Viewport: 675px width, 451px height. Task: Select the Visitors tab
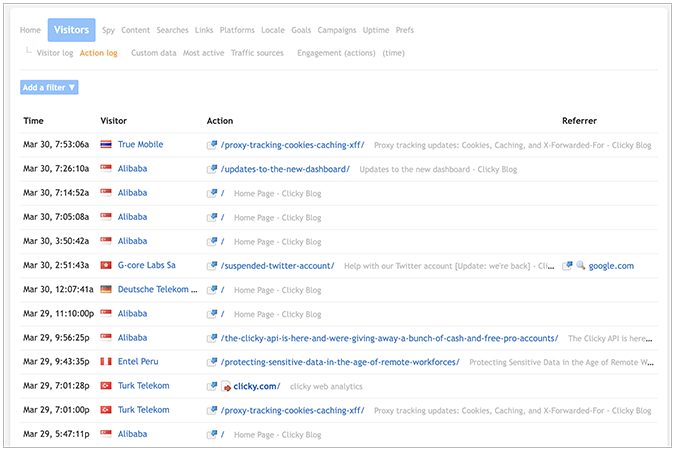tap(71, 30)
